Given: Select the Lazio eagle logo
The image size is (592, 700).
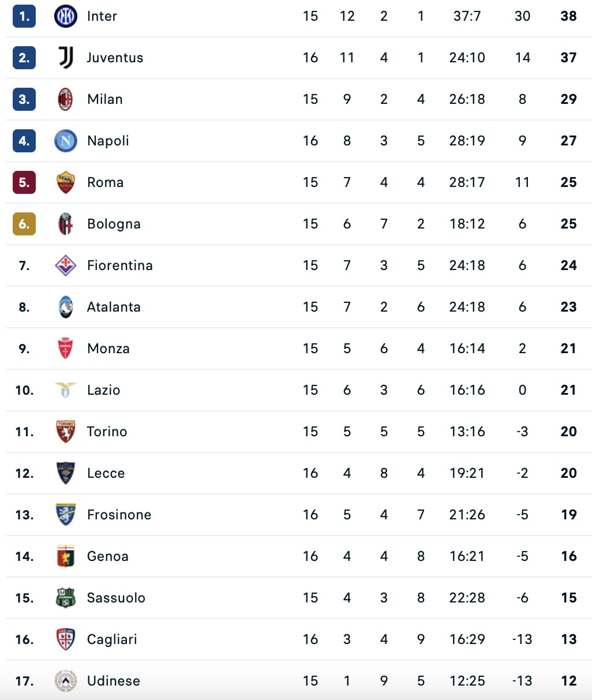Looking at the screenshot, I should 66,390.
